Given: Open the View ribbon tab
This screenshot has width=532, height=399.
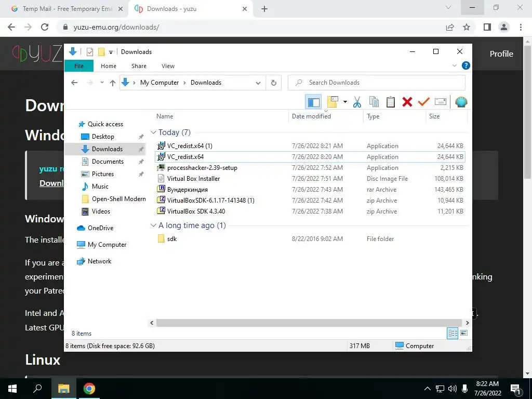Looking at the screenshot, I should pos(168,66).
